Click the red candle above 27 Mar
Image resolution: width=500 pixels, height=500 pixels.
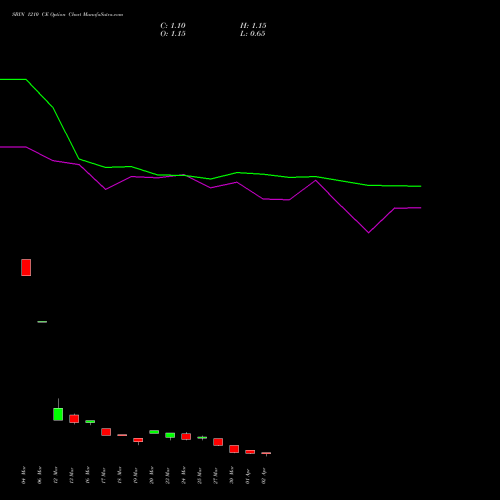tap(218, 442)
